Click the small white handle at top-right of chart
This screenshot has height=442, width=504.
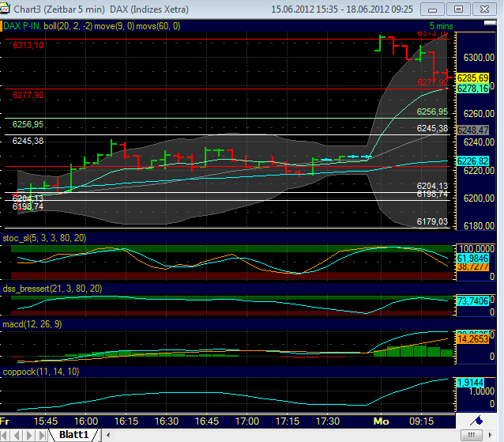pos(490,23)
